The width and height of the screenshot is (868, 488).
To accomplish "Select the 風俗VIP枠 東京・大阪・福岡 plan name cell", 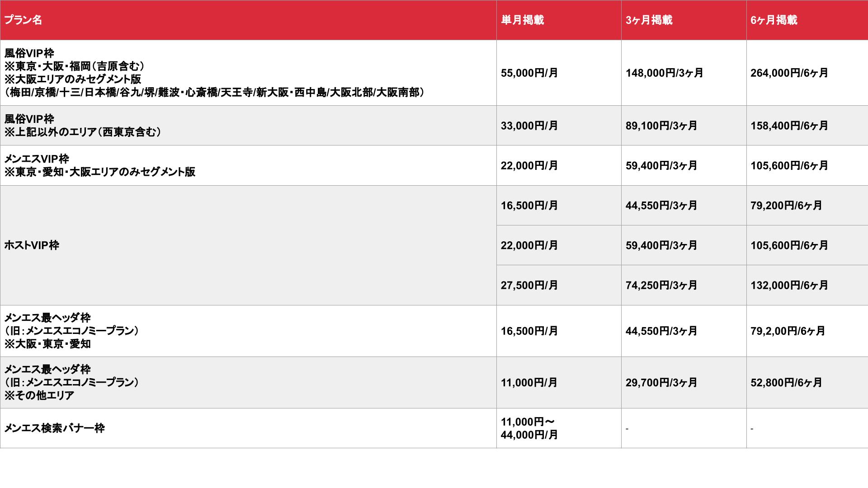I will click(248, 73).
